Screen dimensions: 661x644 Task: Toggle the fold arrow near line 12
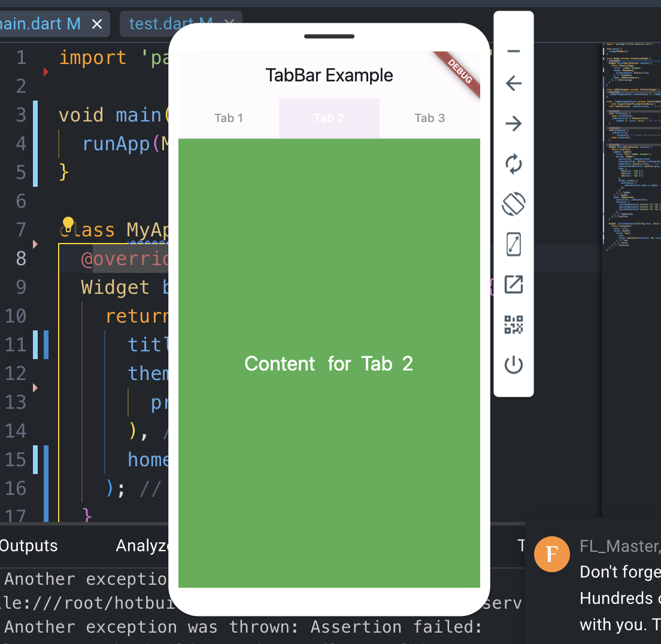click(35, 388)
